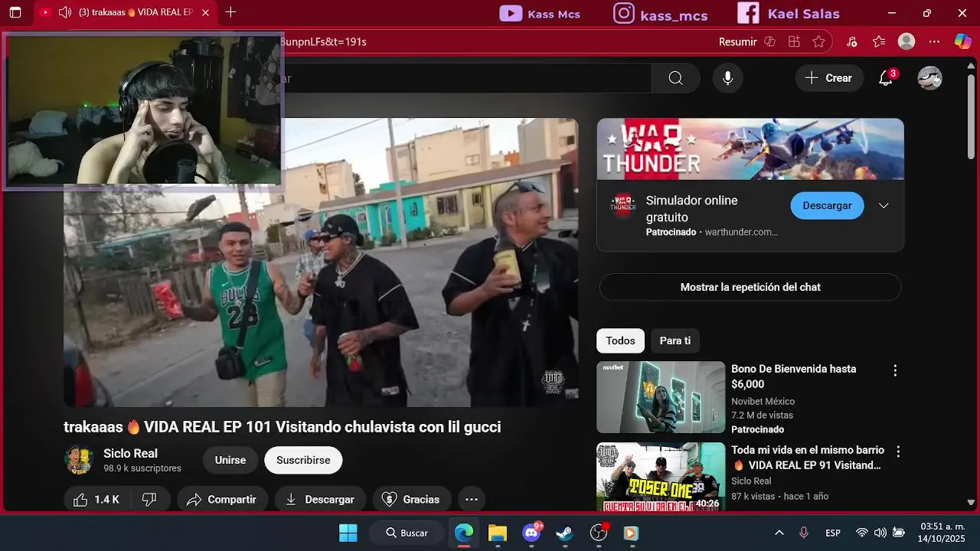
Task: Click the split screen grid icon
Action: [x=795, y=42]
